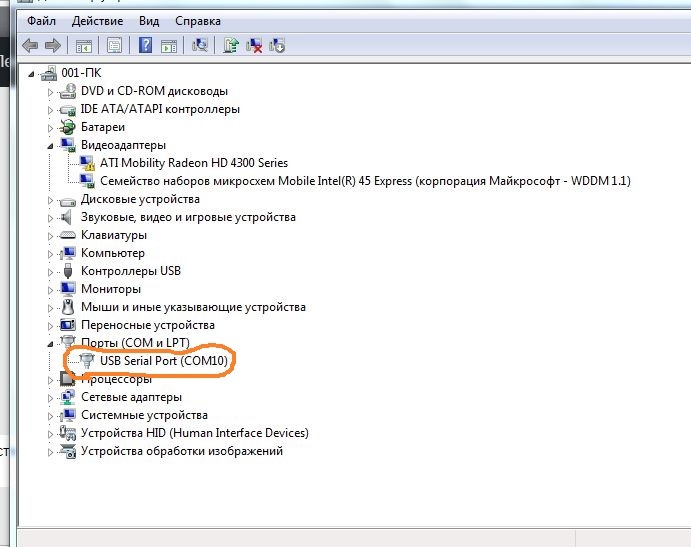
Task: Expand the Батареи category
Action: click(50, 128)
